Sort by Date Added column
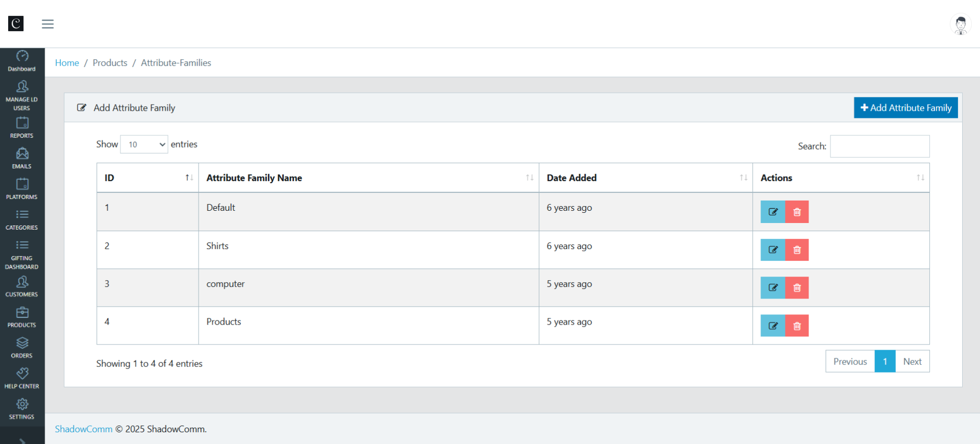The height and width of the screenshot is (444, 980). [645, 178]
